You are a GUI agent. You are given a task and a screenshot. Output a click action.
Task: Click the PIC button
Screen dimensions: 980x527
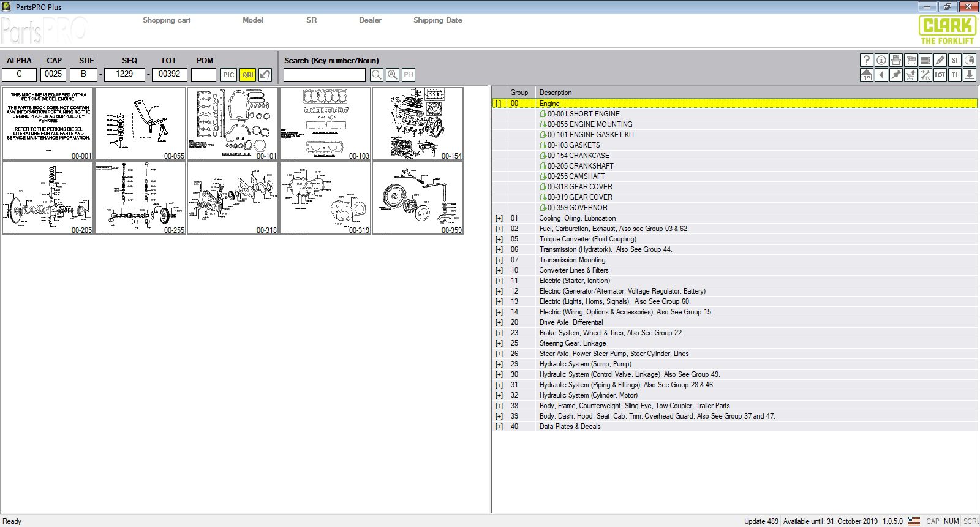point(228,75)
